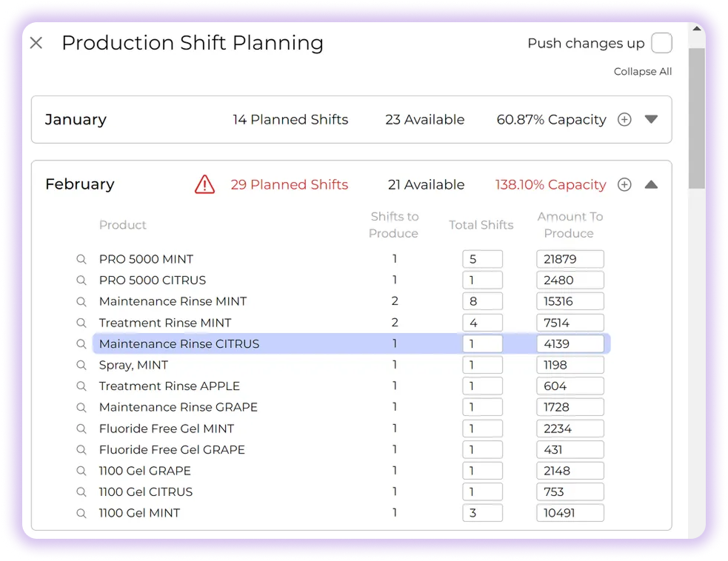Click magnifier icon beside Treatment Rinse MINT
This screenshot has width=728, height=561.
tap(81, 323)
